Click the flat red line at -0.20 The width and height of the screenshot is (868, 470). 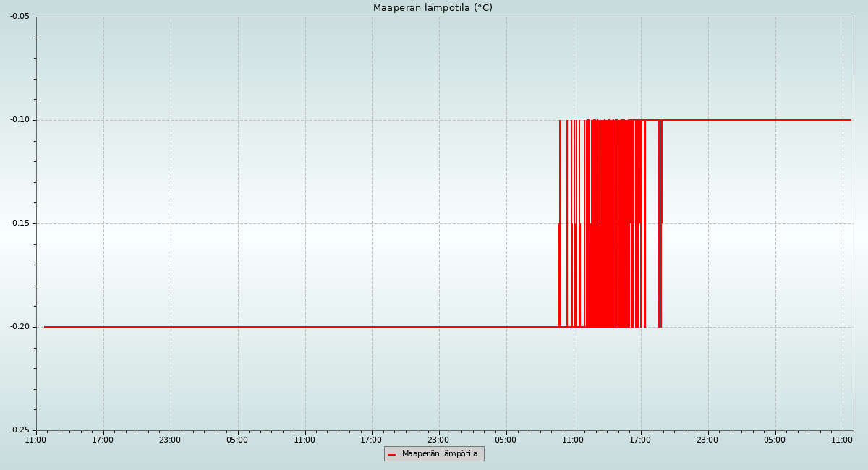(x=289, y=327)
